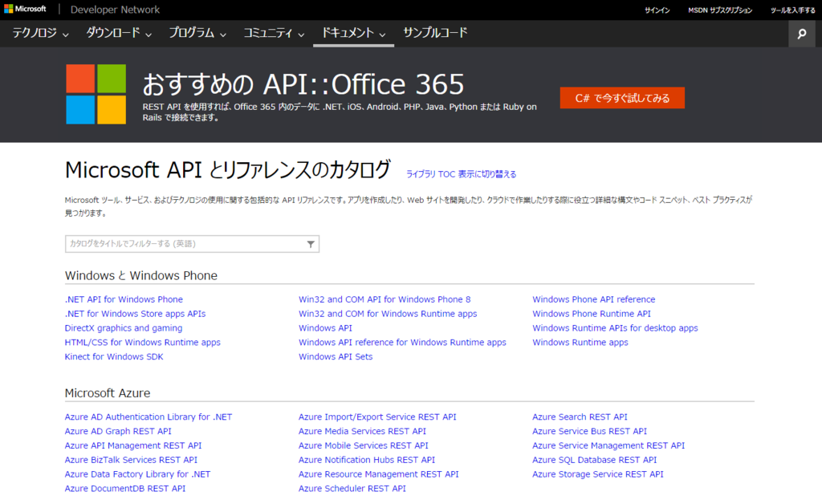The width and height of the screenshot is (822, 504).
Task: Open Azure Scheduler REST API
Action: [x=352, y=488]
